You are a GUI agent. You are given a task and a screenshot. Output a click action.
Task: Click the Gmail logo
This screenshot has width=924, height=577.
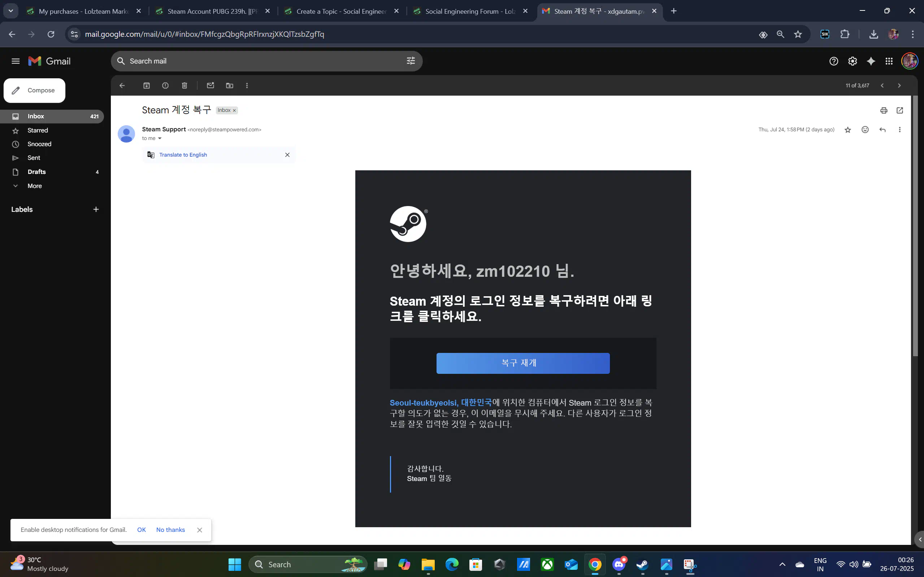[49, 61]
